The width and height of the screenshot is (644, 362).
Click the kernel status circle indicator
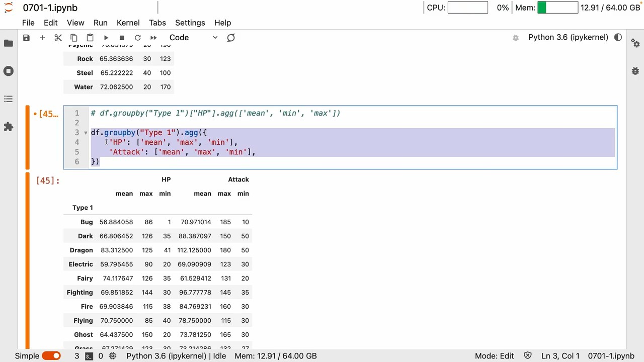pyautogui.click(x=618, y=37)
